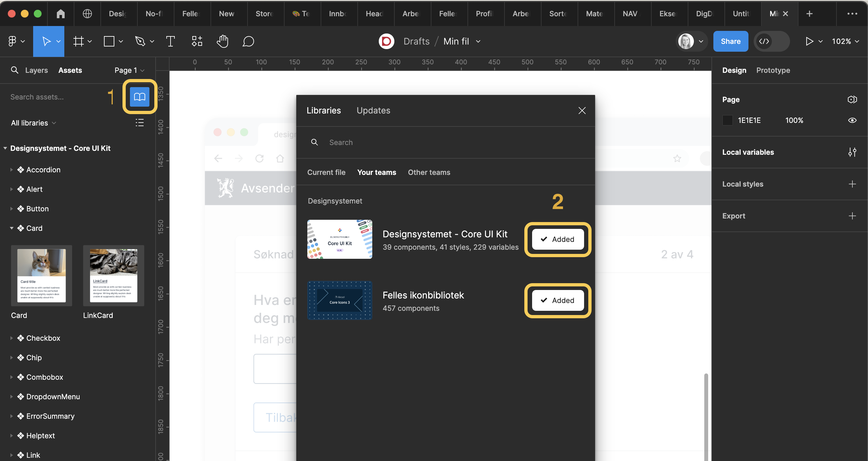Image resolution: width=868 pixels, height=461 pixels.
Task: Toggle Dev Mode switch
Action: [771, 41]
